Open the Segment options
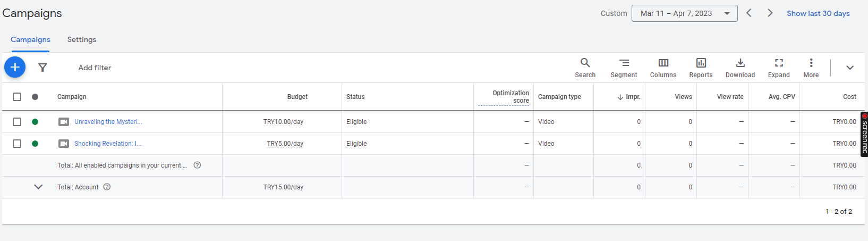The image size is (868, 241). pyautogui.click(x=624, y=68)
